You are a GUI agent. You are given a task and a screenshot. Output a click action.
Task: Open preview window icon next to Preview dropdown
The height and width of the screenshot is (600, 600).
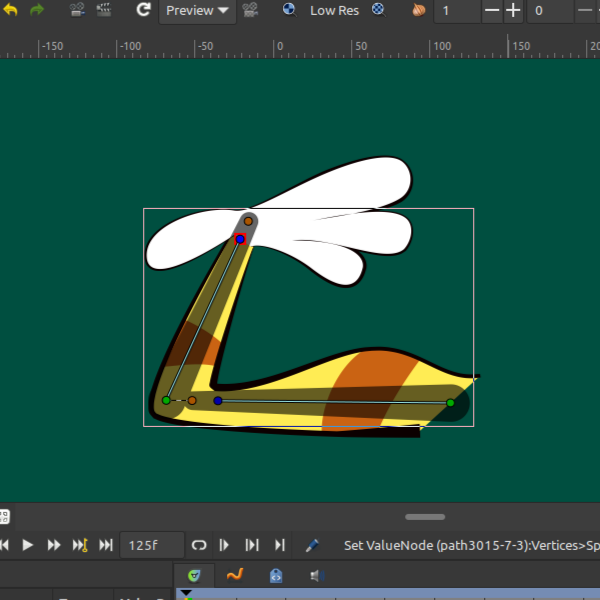(250, 10)
